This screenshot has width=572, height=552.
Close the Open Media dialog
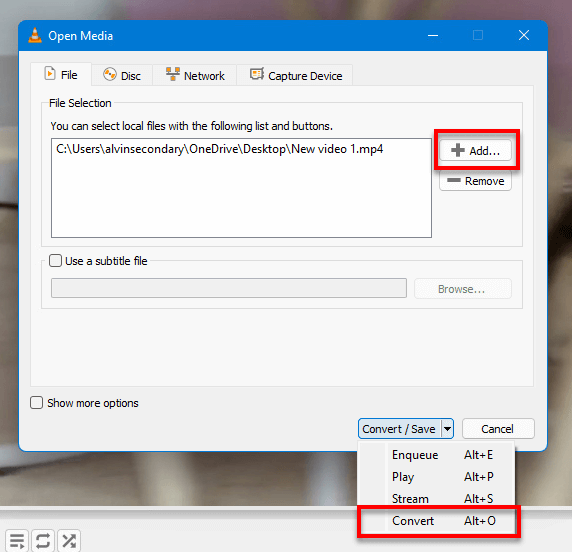tap(524, 35)
